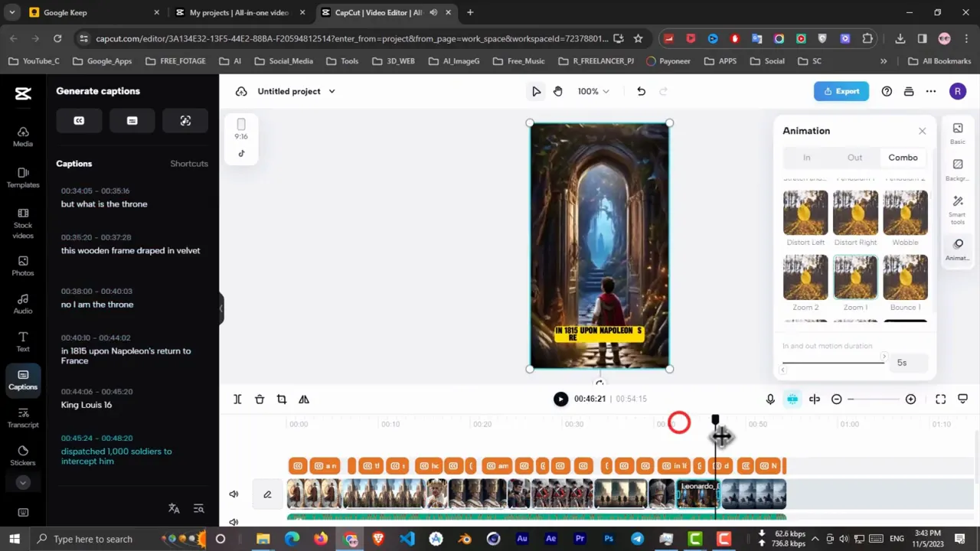Open the Basic properties panel
Screen dimensions: 980x551
(958, 133)
